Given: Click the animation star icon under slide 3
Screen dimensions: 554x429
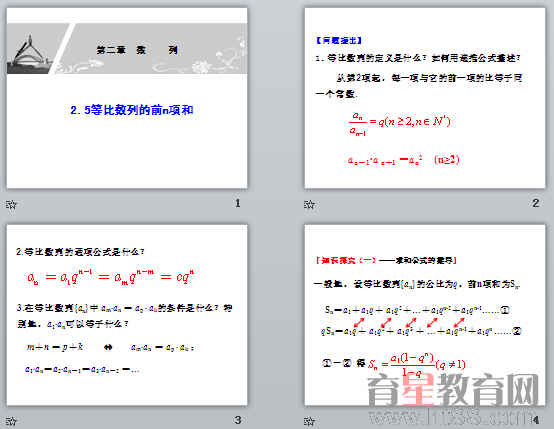Looking at the screenshot, I should pyautogui.click(x=11, y=421).
